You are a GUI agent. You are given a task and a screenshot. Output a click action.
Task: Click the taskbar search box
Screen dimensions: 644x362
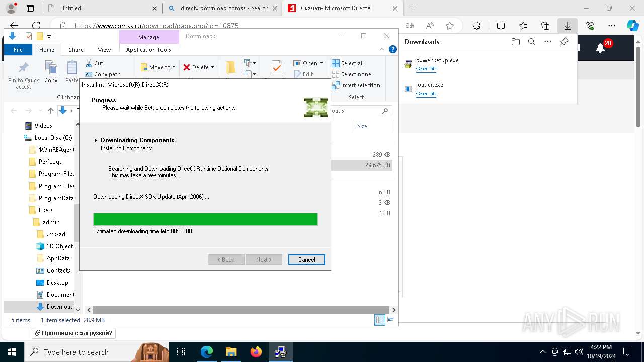coord(97,352)
